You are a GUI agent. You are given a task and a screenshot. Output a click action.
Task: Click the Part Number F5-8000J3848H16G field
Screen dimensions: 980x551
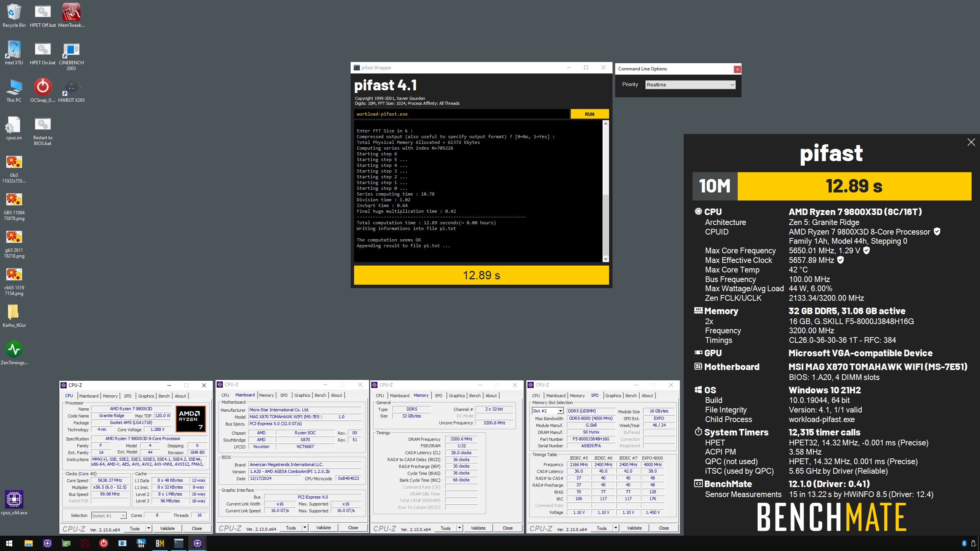591,439
